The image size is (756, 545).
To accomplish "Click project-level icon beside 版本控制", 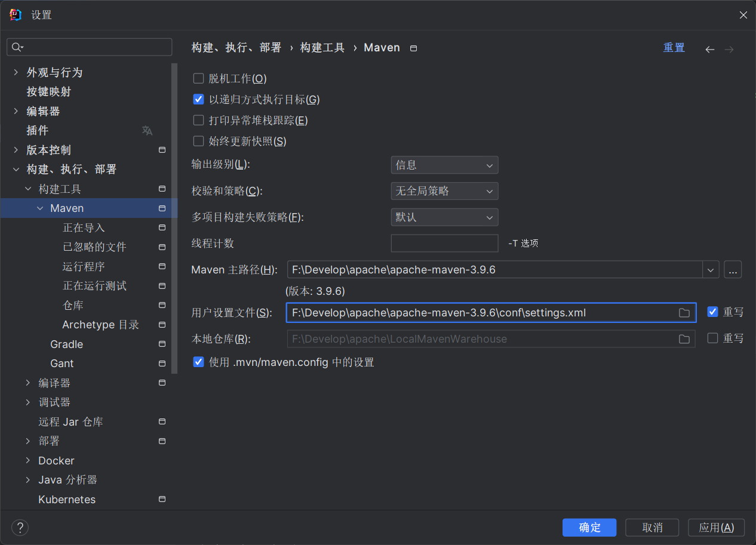I will click(x=162, y=150).
